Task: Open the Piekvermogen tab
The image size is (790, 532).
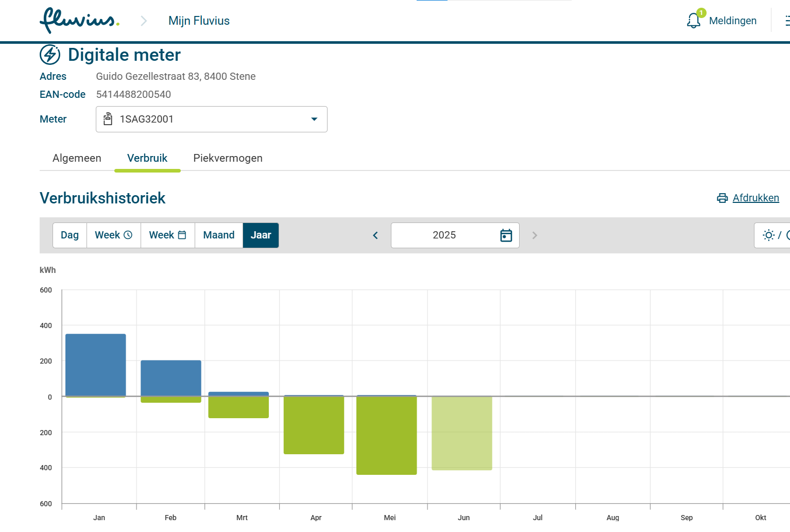Action: [228, 158]
